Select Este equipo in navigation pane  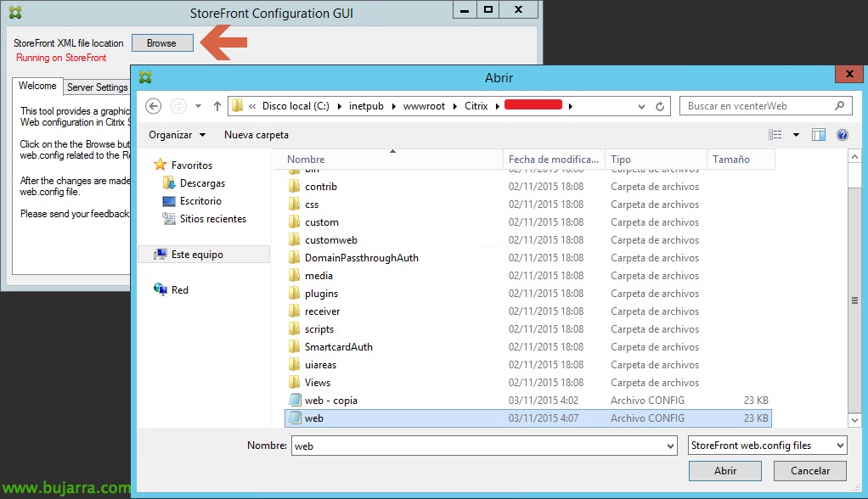tap(197, 255)
